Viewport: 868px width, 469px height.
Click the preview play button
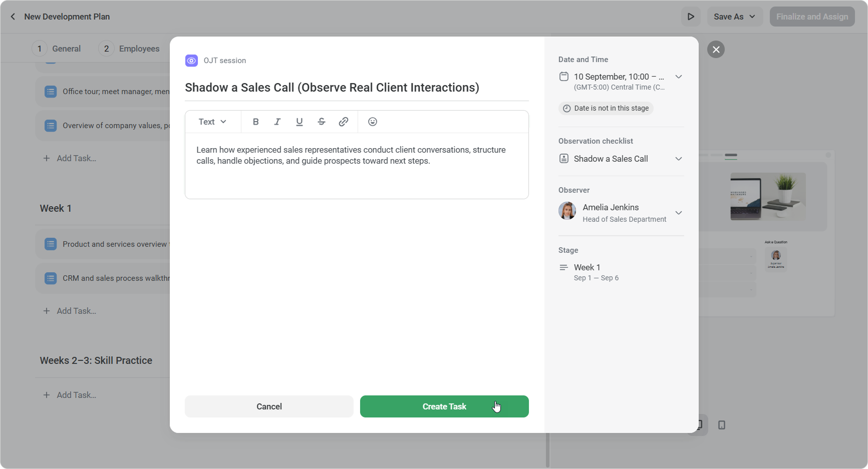[x=691, y=17]
